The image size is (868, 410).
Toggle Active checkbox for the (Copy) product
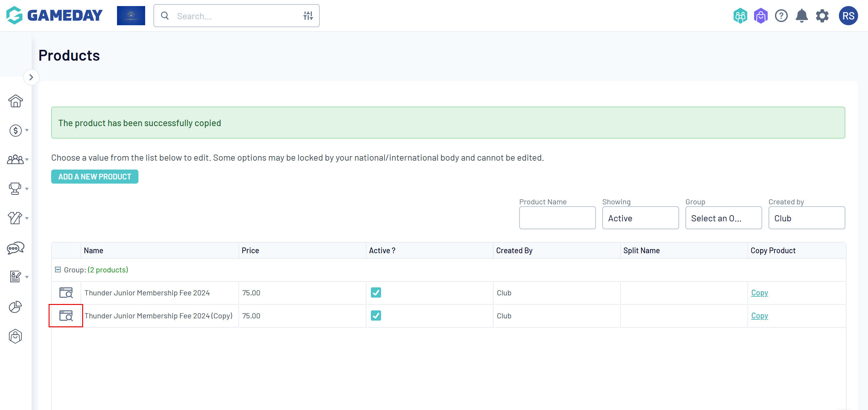tap(376, 316)
